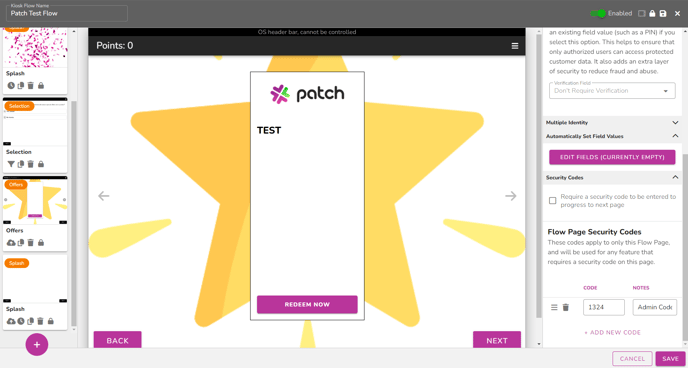Click the CODE column header

(x=590, y=288)
